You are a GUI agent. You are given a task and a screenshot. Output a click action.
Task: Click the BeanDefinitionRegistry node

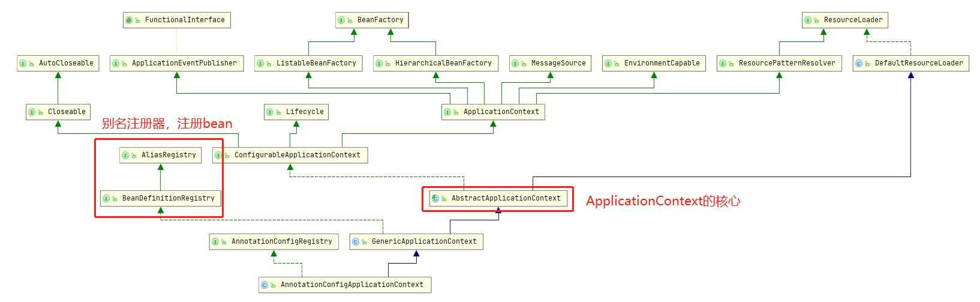pos(161,198)
